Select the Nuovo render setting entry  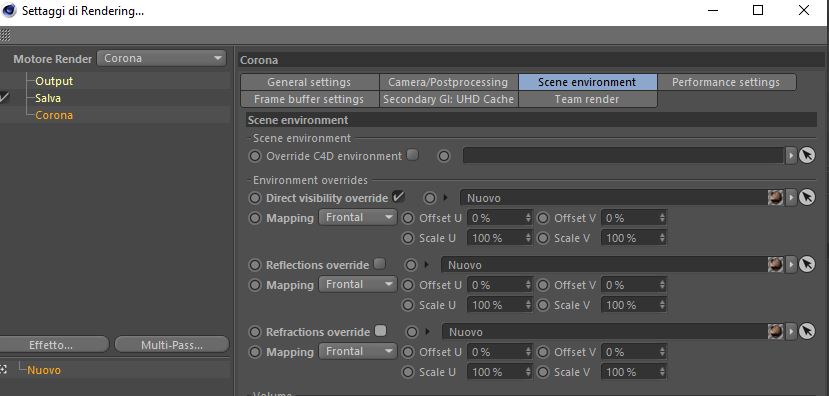tap(44, 370)
